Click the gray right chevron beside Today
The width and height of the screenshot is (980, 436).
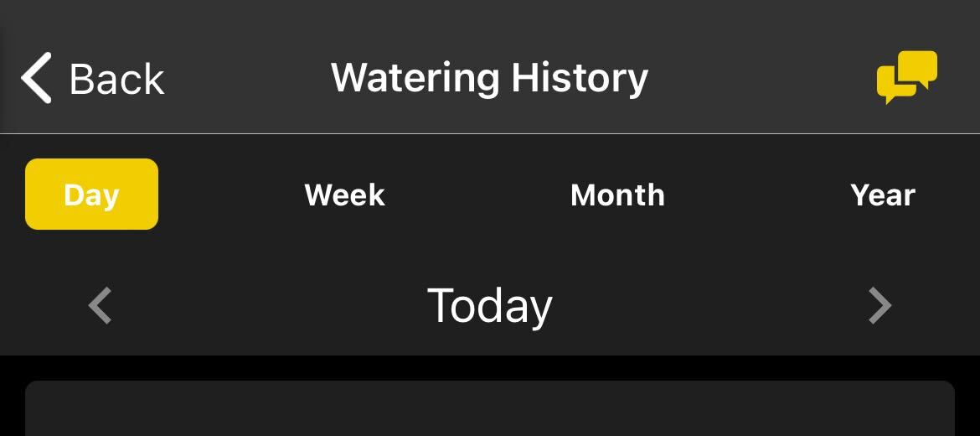point(879,305)
